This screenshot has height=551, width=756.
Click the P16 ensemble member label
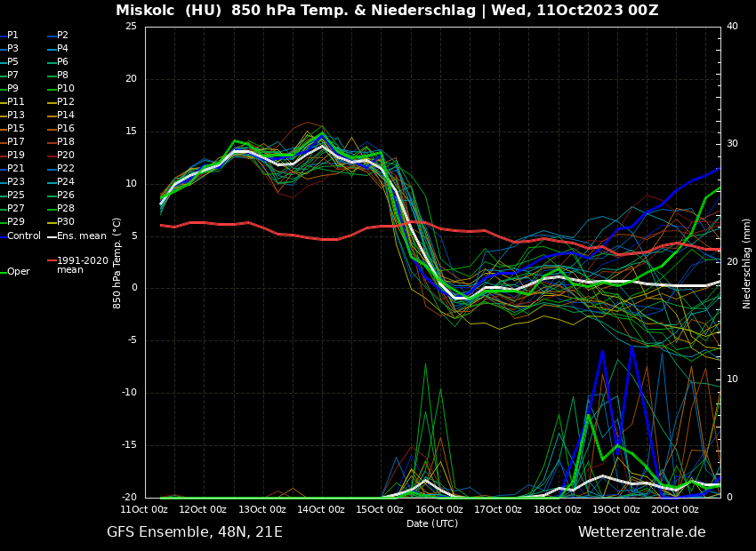pyautogui.click(x=66, y=129)
